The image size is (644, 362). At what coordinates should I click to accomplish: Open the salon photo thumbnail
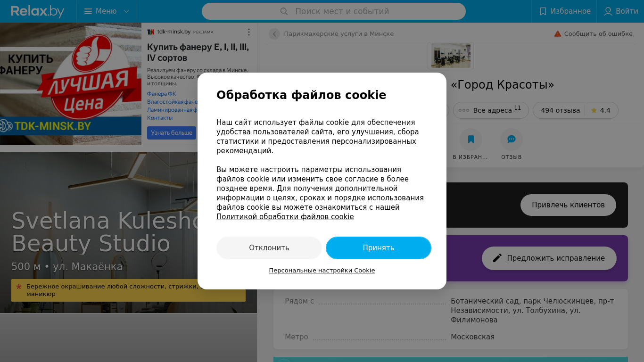[x=451, y=56]
